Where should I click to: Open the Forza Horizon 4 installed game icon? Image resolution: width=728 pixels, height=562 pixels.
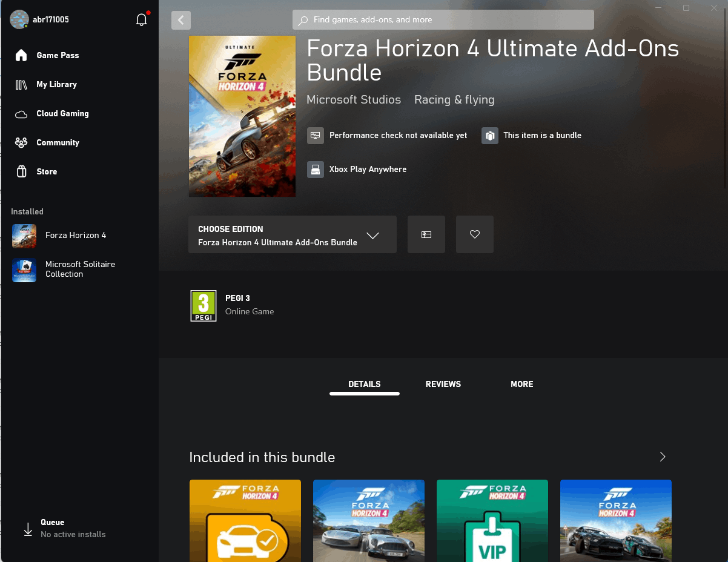24,236
